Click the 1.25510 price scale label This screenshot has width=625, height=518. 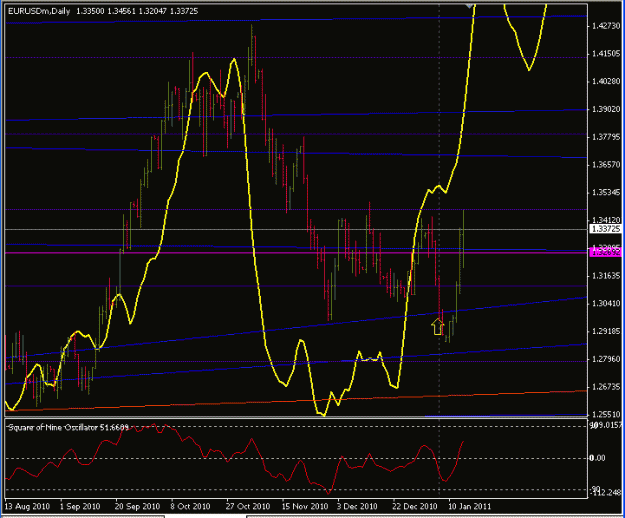click(x=606, y=414)
